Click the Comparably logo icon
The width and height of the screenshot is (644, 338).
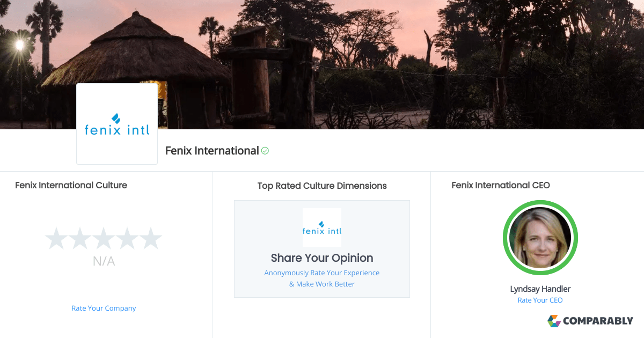coord(553,321)
